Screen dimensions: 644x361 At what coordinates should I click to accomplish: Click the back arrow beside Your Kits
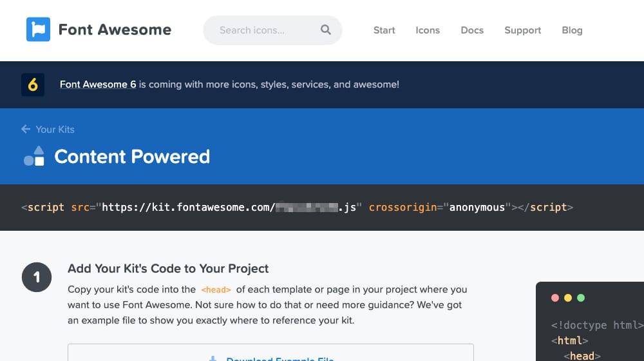click(x=26, y=129)
